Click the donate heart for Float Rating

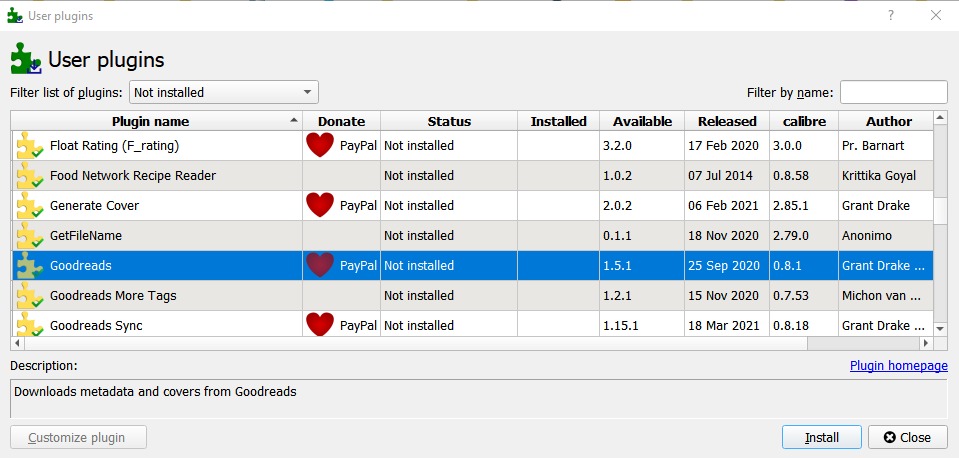click(320, 146)
